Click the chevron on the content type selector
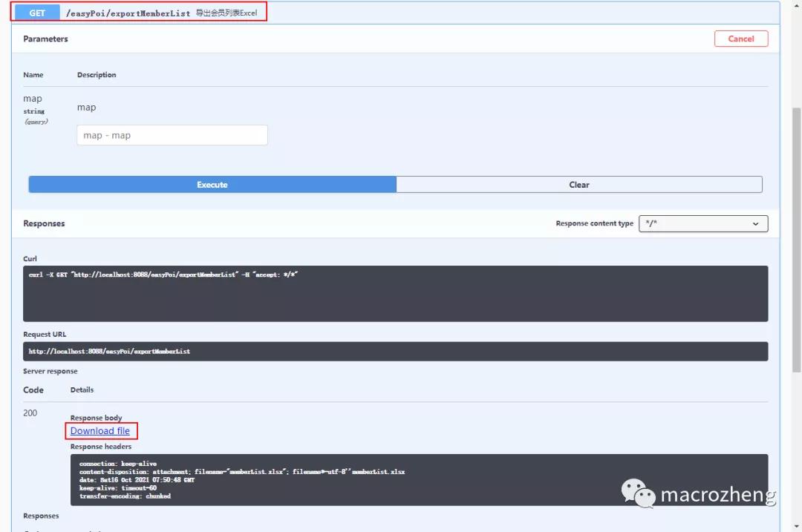This screenshot has width=802, height=532. [755, 223]
